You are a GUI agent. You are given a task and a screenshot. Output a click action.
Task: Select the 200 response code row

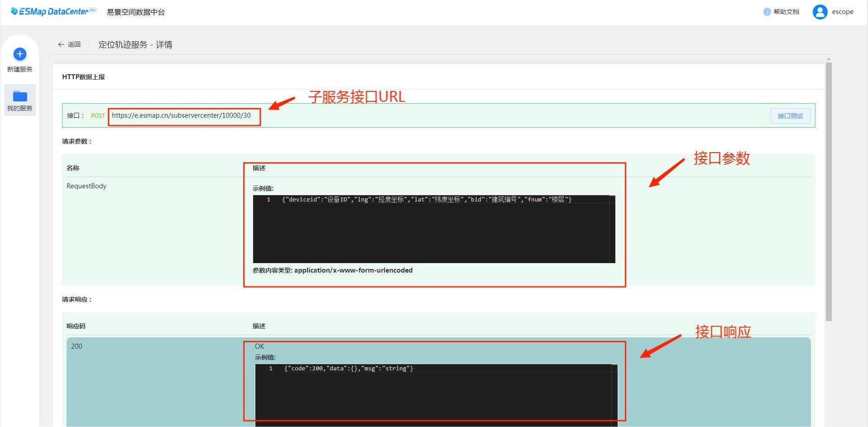pos(77,346)
